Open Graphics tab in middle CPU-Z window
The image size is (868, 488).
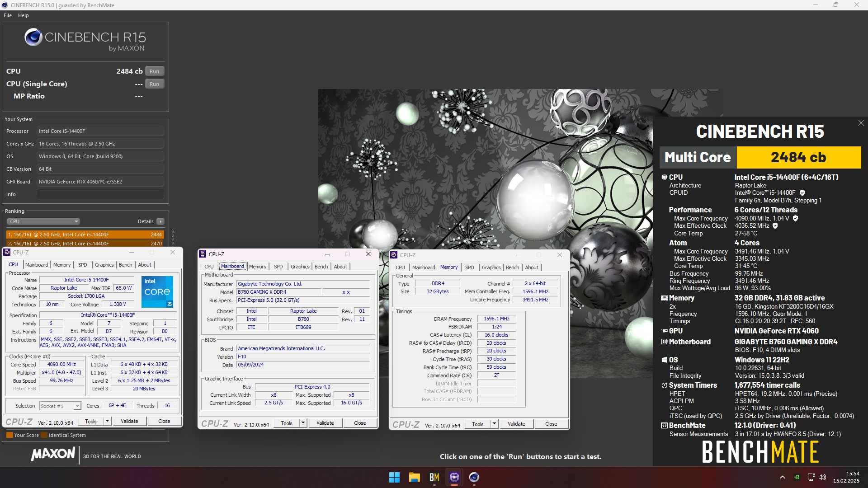click(x=300, y=267)
